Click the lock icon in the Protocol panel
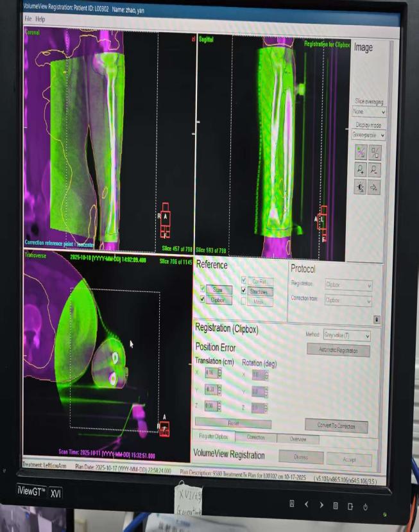This screenshot has height=532, width=419. [x=377, y=319]
